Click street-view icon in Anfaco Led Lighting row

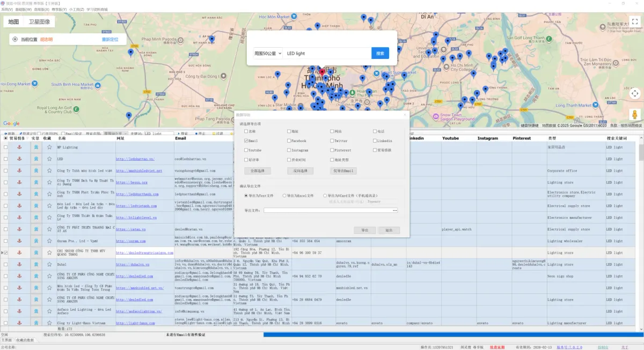pos(36,311)
